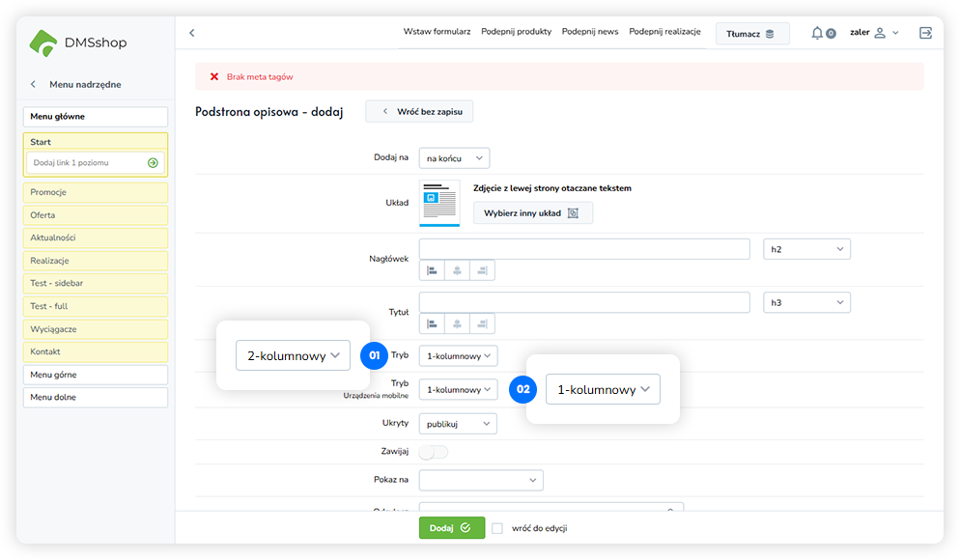This screenshot has width=960, height=560.
Task: Open the 'Pokaz na' dropdown
Action: tap(481, 480)
